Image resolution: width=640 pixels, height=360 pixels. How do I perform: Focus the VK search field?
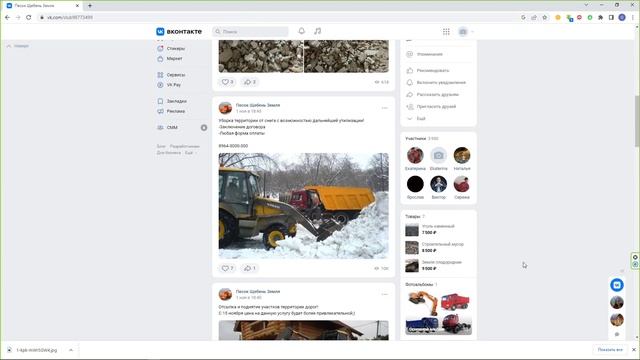coord(250,31)
